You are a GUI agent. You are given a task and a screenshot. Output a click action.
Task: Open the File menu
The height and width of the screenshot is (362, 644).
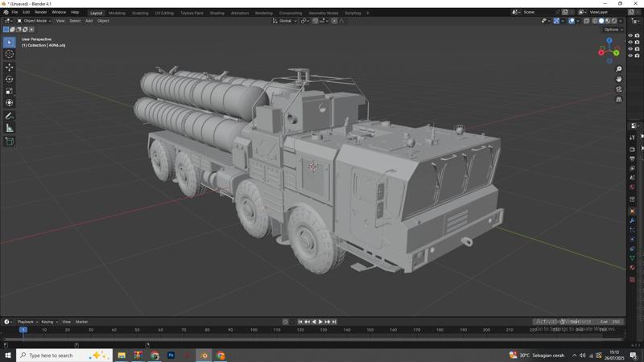coord(14,12)
